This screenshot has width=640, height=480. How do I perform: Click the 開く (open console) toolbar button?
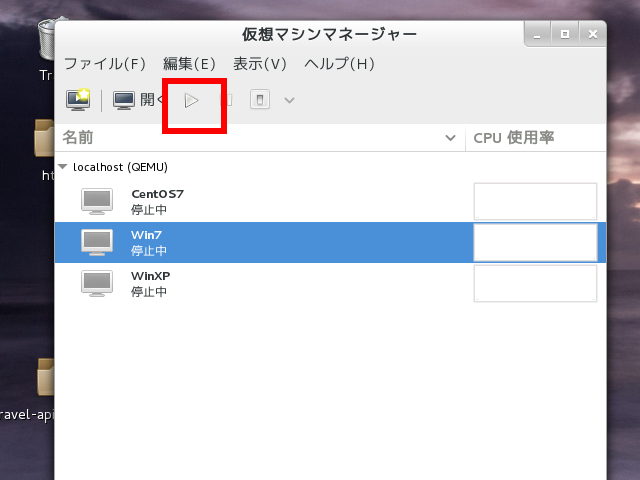[137, 100]
